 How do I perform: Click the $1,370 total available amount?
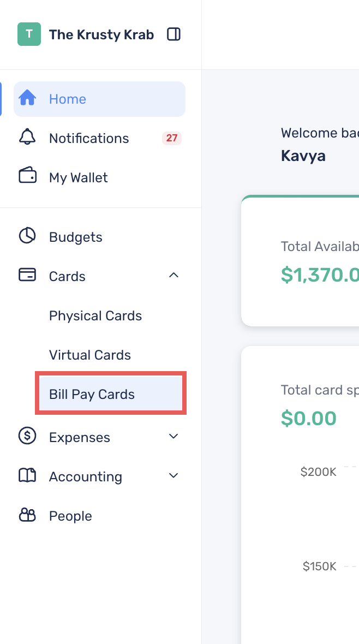tap(320, 275)
